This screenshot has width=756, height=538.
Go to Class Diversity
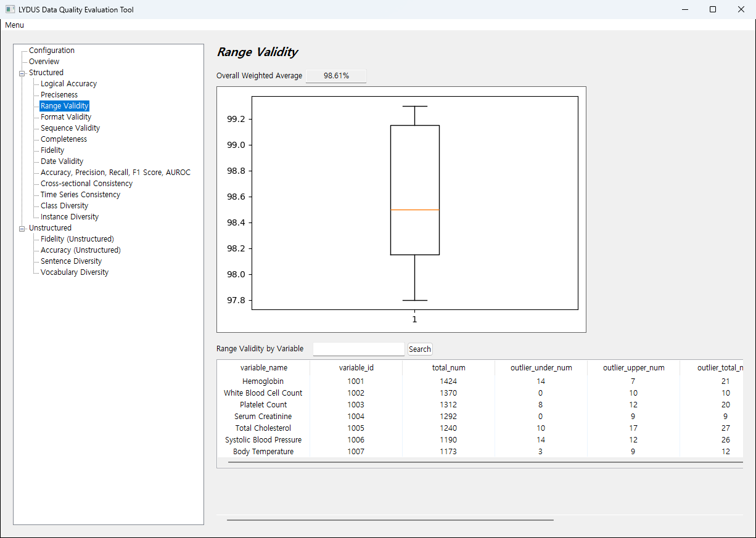[64, 206]
